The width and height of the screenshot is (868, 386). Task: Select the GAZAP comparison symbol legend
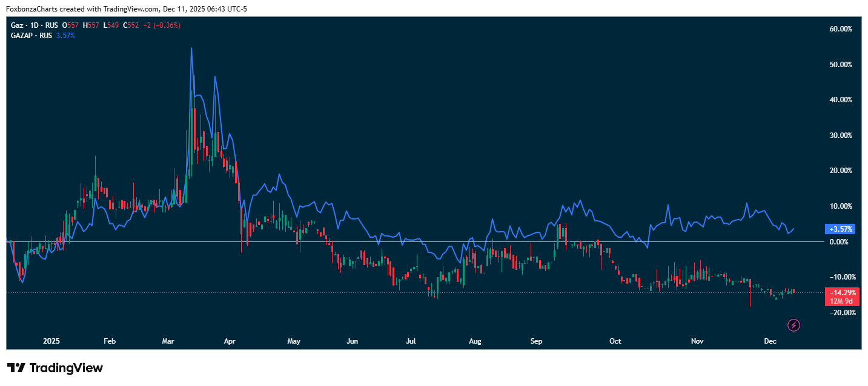[24, 36]
